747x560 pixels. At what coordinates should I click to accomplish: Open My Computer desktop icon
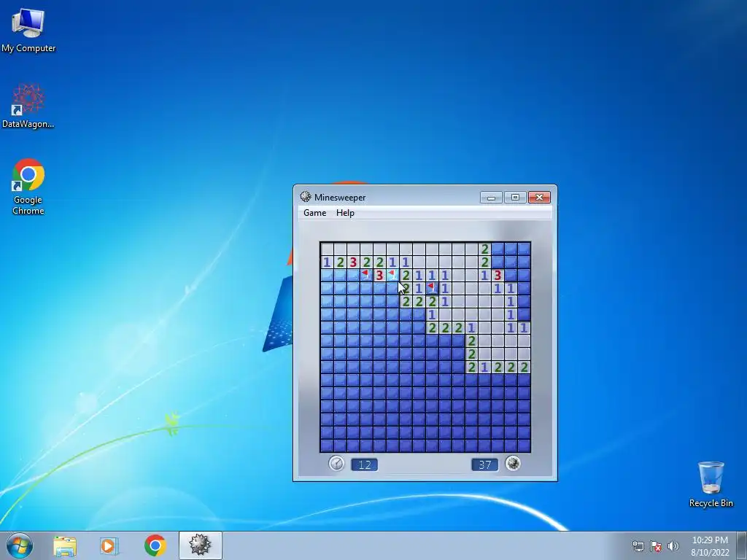coord(28,29)
